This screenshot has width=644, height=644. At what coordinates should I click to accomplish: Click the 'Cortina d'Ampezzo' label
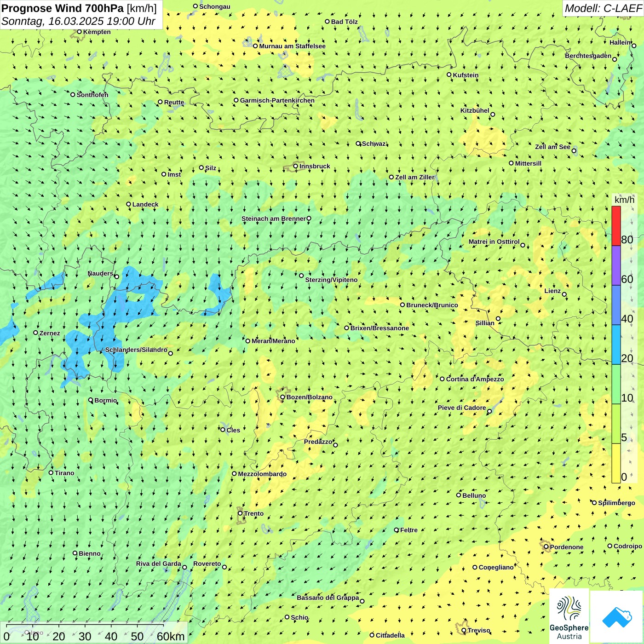click(x=475, y=379)
